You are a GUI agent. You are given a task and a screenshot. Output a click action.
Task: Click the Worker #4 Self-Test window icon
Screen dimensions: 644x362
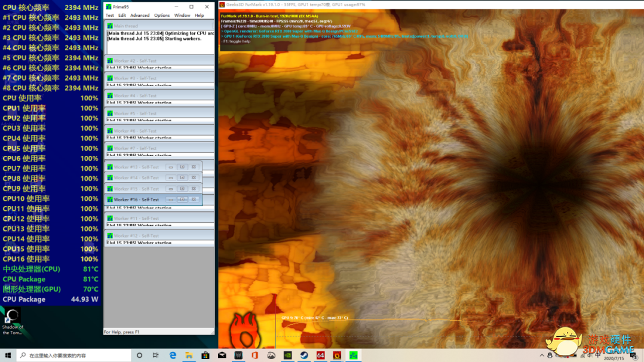(x=110, y=96)
